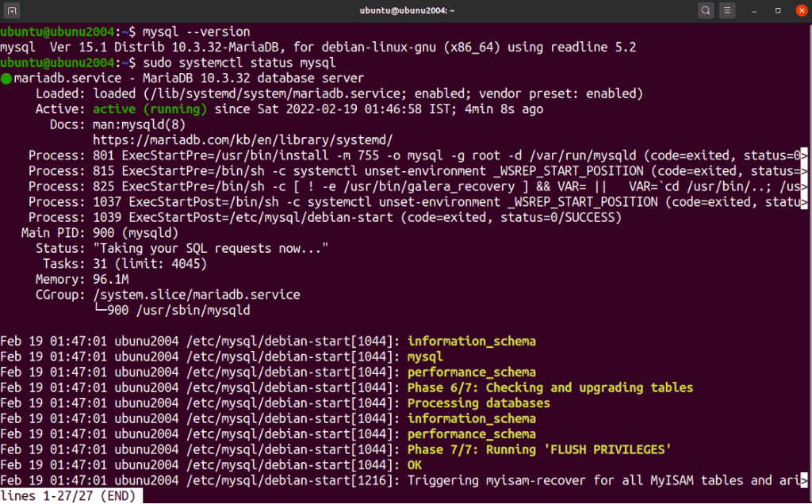Click the search icon in the title bar

tap(706, 10)
